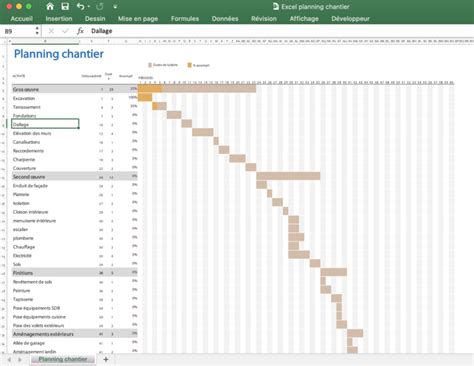Select the Terrassement cell
The width and height of the screenshot is (474, 366).
(x=45, y=107)
